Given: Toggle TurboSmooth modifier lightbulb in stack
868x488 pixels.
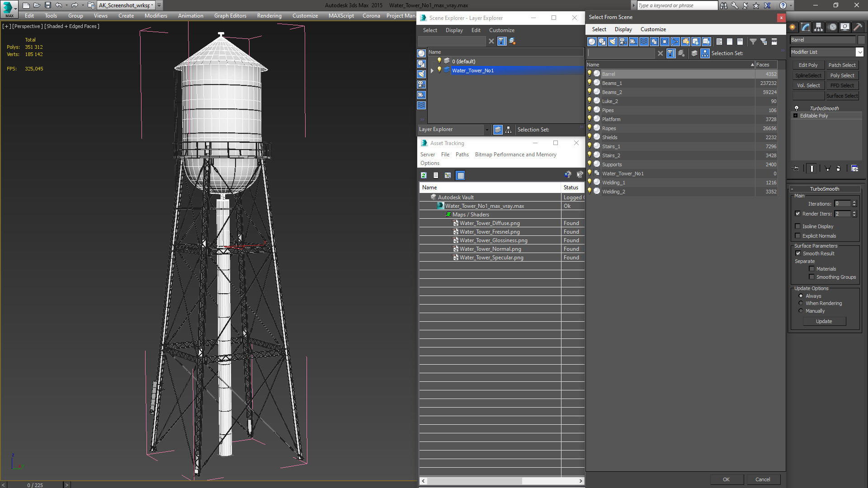Looking at the screenshot, I should pyautogui.click(x=797, y=108).
